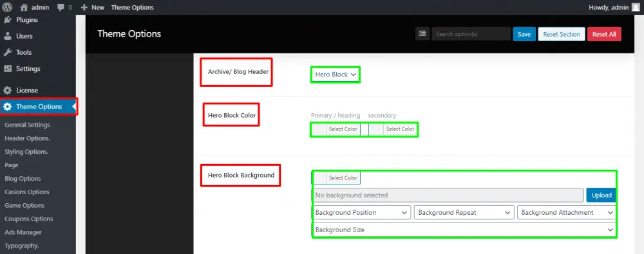Open Header Options submenu item
Viewport: 644px width, 254px height.
[x=27, y=138]
